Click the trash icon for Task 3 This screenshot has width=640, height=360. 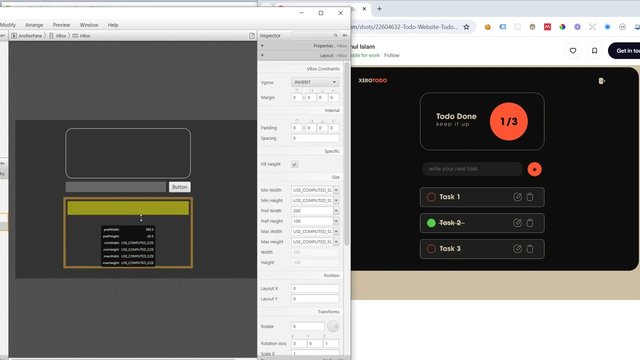click(530, 249)
